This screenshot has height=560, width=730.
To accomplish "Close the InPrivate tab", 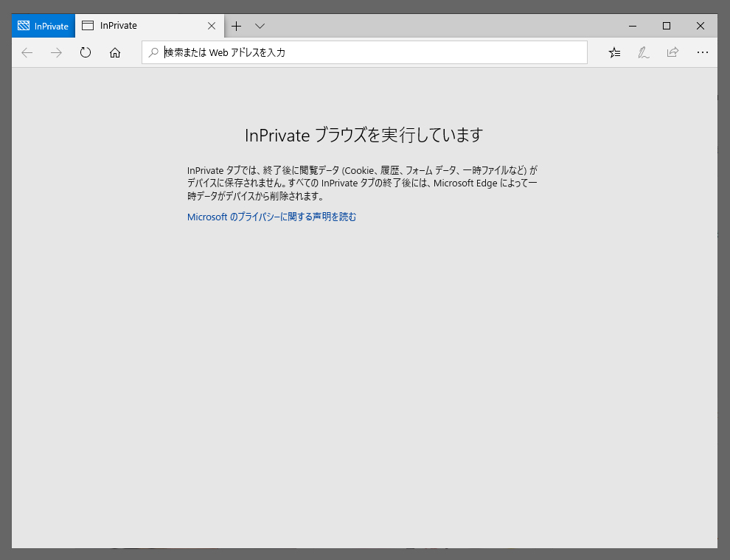I will pos(212,26).
